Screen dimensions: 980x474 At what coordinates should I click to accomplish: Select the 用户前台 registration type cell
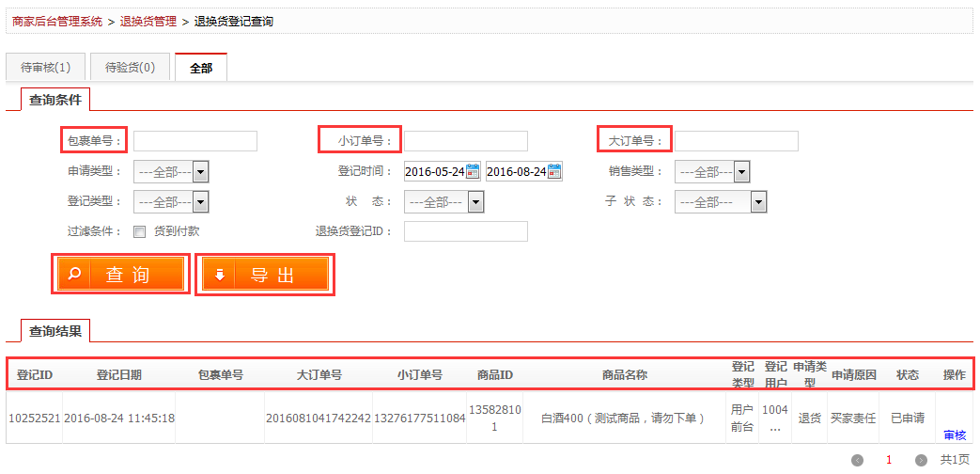click(x=742, y=418)
